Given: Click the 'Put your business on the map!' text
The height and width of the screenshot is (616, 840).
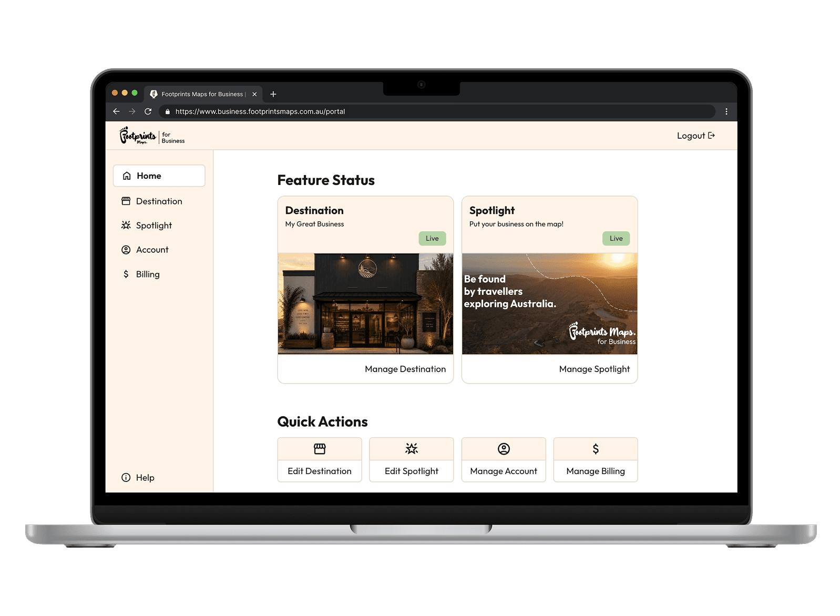Looking at the screenshot, I should [x=516, y=224].
